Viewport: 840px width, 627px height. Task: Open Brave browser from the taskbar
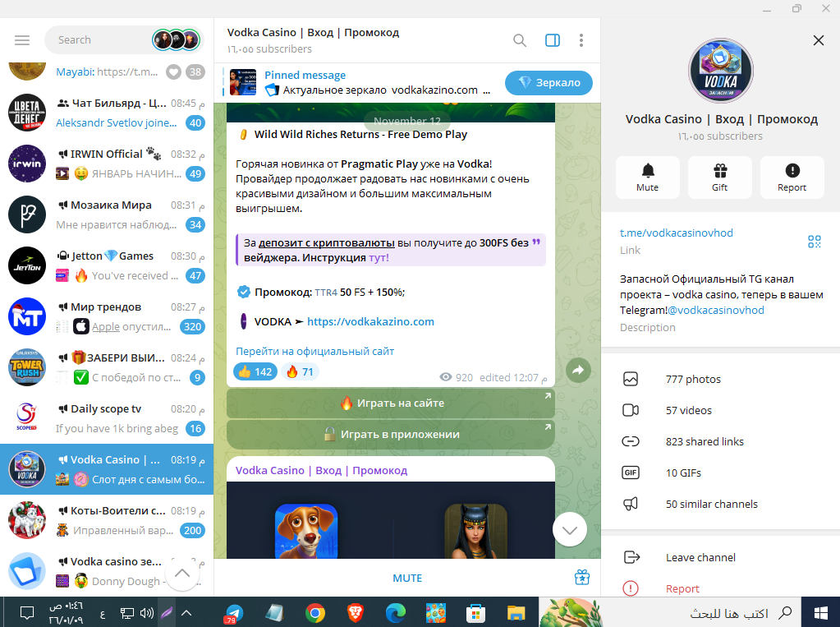click(356, 612)
